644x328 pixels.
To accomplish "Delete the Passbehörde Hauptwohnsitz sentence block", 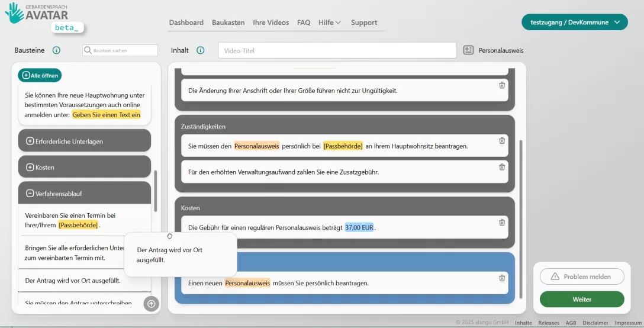I will click(502, 141).
